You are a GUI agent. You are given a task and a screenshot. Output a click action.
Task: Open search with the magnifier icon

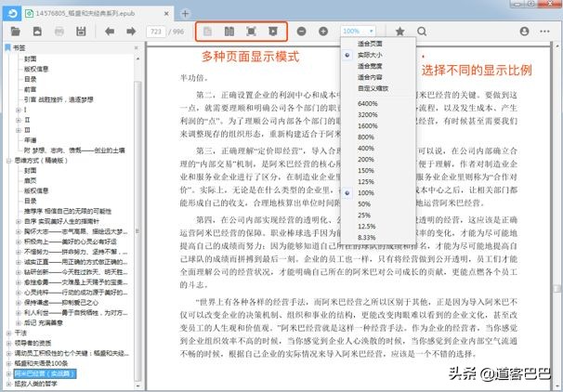click(x=422, y=32)
